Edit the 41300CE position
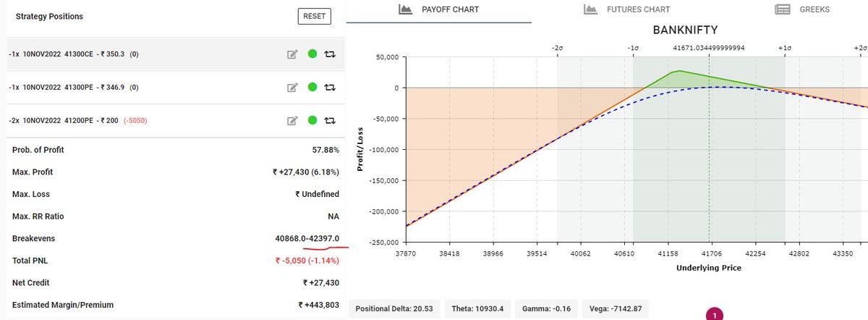Screen dimensions: 868x320 pyautogui.click(x=292, y=54)
